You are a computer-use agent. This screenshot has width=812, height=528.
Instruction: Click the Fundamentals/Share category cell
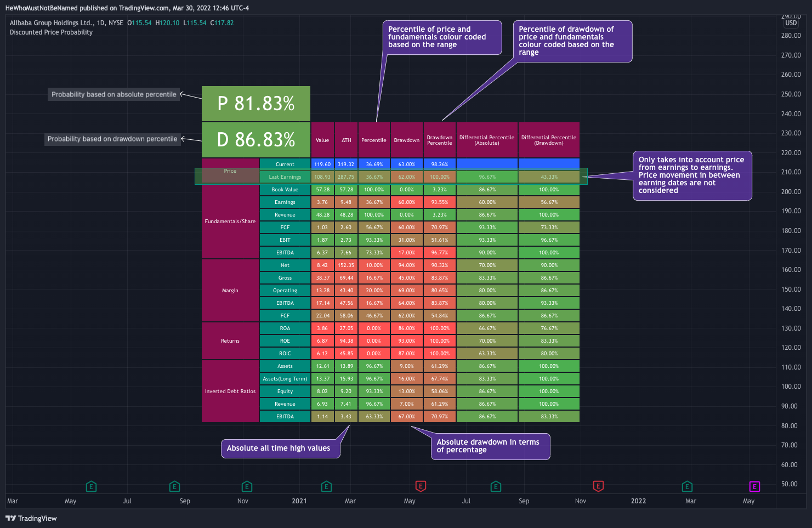230,222
